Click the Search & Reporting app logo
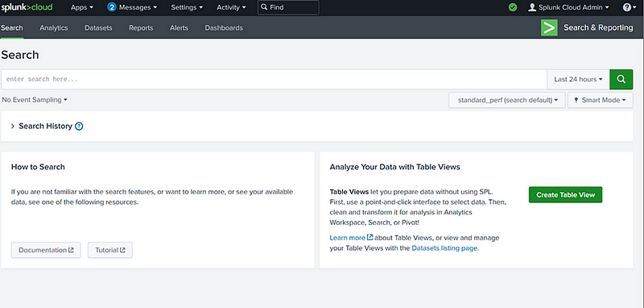The image size is (644, 308). point(549,27)
